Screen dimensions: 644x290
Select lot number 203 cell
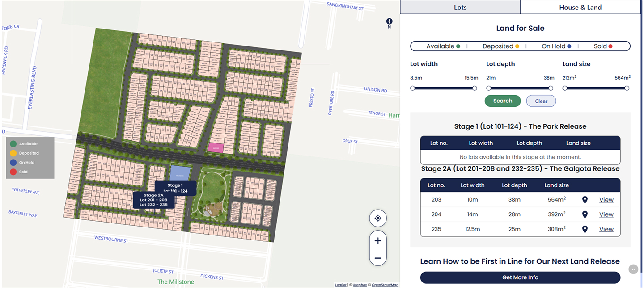coord(436,200)
